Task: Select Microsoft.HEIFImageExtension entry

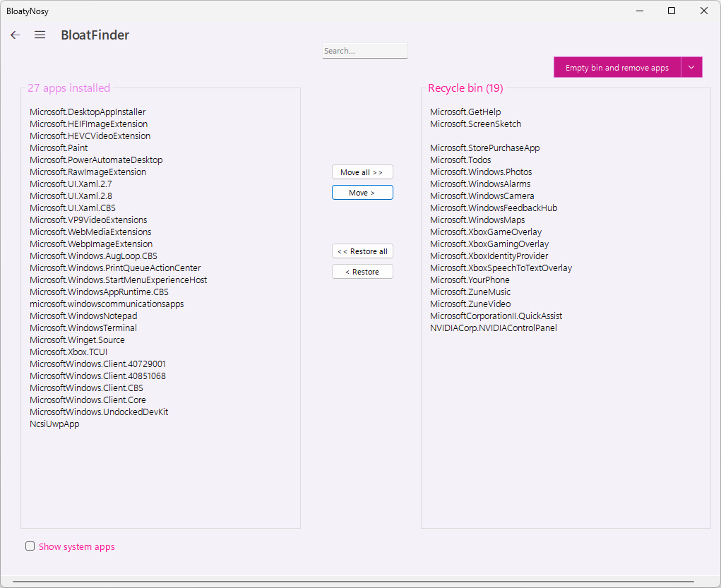Action: point(88,124)
